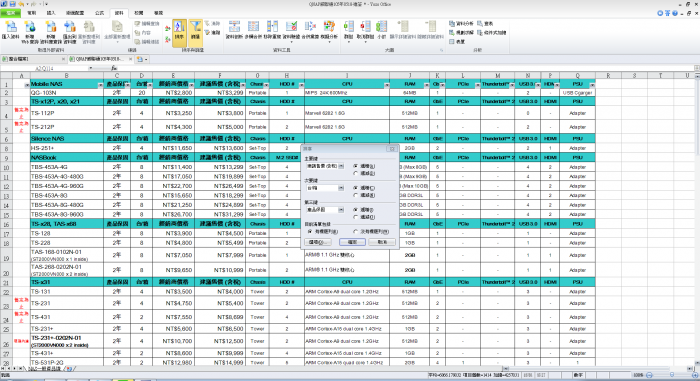Image resolution: width=700 pixels, height=381 pixels.
Task: Switch to the Review ribbon tab
Action: [138, 13]
